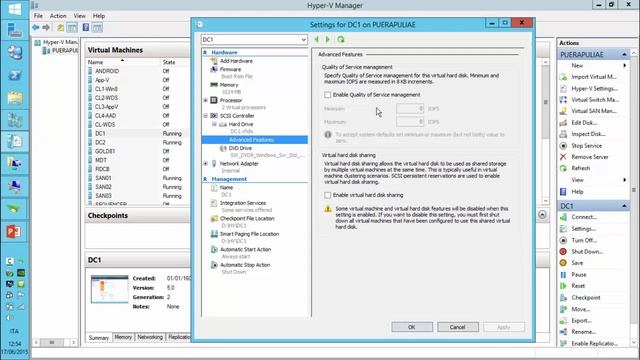Switch to the Networking tab for DC1
This screenshot has width=640, height=360.
[x=150, y=337]
